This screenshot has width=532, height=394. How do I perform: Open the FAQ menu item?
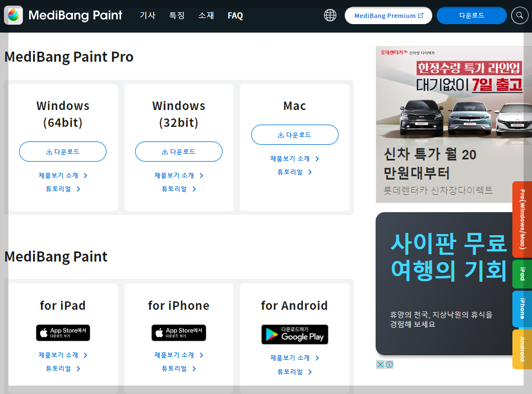(x=235, y=16)
